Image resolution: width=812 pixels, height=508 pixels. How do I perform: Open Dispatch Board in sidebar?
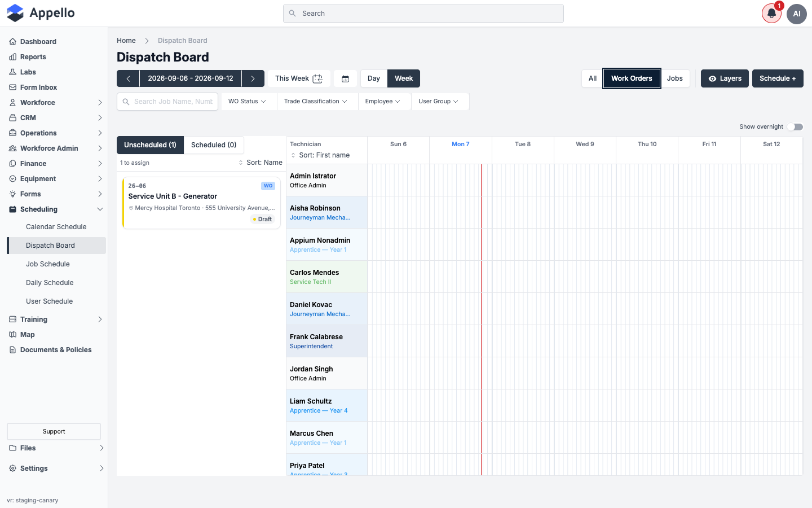tap(56, 246)
